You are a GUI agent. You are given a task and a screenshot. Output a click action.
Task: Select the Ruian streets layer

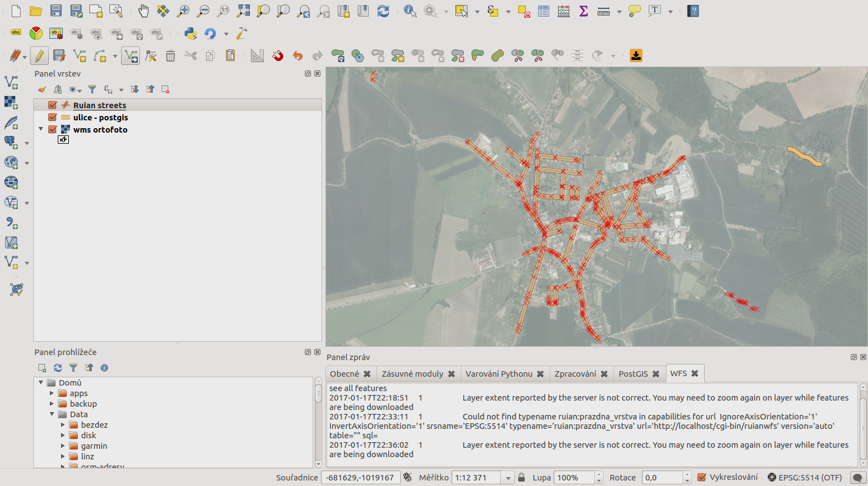(99, 105)
